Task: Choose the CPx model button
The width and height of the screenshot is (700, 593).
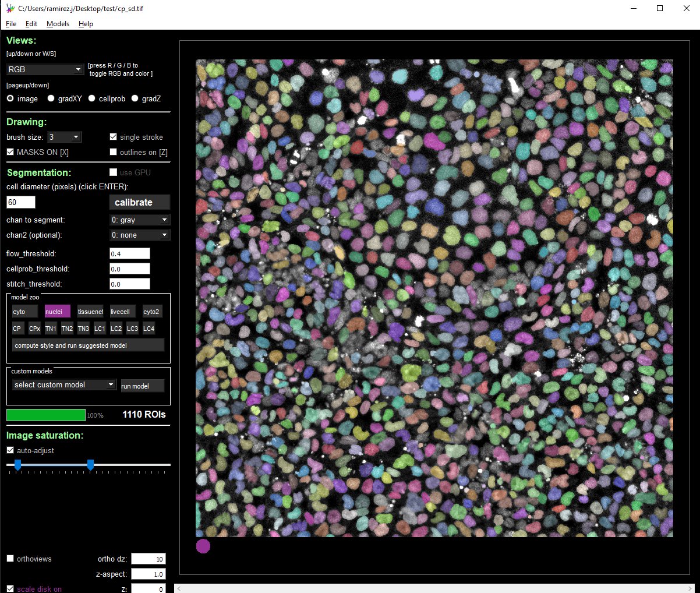Action: [34, 328]
